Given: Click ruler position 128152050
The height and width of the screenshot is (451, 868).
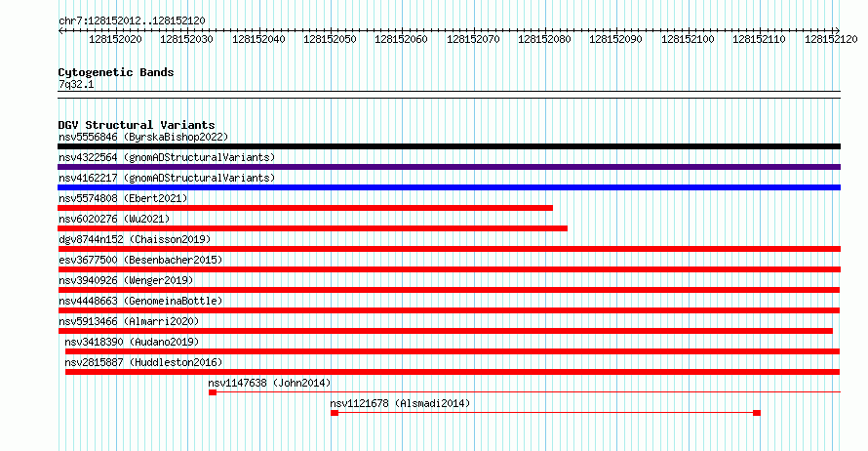Looking at the screenshot, I should (x=330, y=39).
